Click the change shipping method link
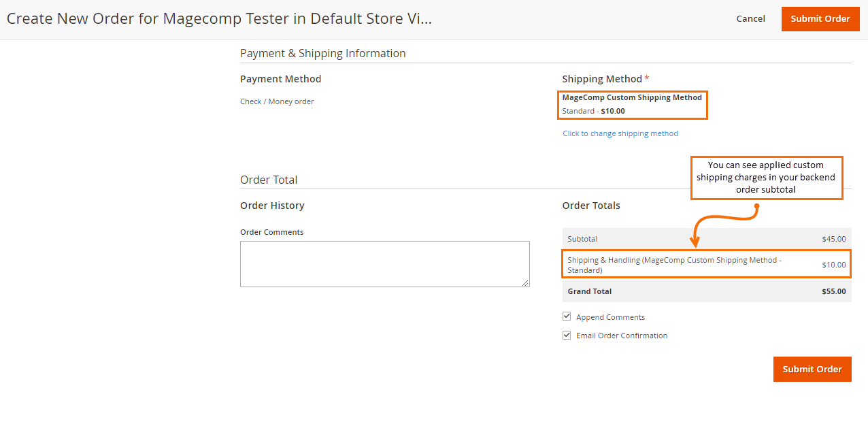The image size is (868, 424). [x=620, y=133]
